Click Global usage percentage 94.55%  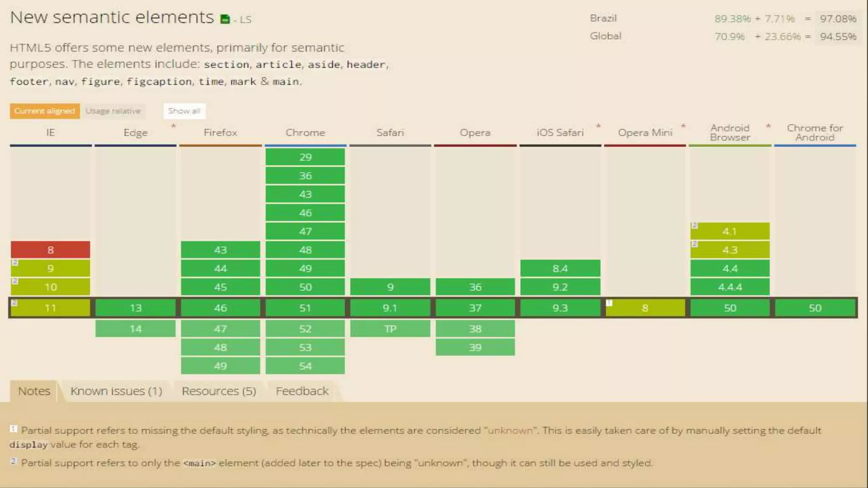(838, 37)
